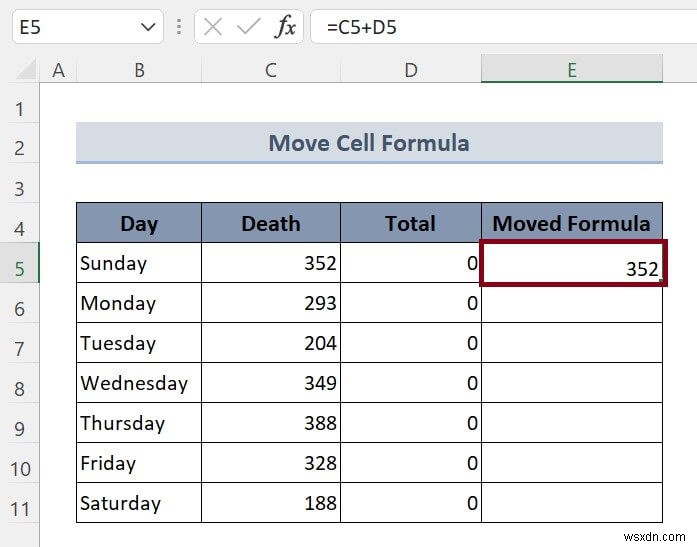Select the 'Monday' cell
This screenshot has height=547, width=697.
(139, 303)
